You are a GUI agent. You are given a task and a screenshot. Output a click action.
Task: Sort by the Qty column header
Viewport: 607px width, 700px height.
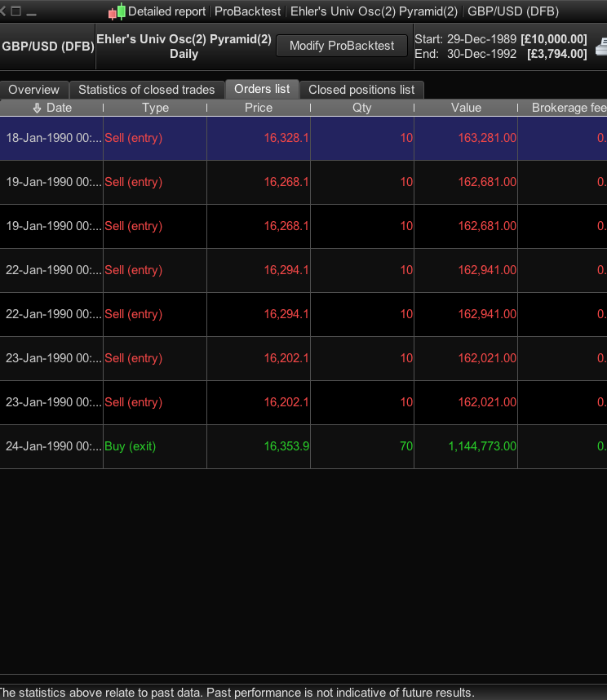[x=362, y=108]
